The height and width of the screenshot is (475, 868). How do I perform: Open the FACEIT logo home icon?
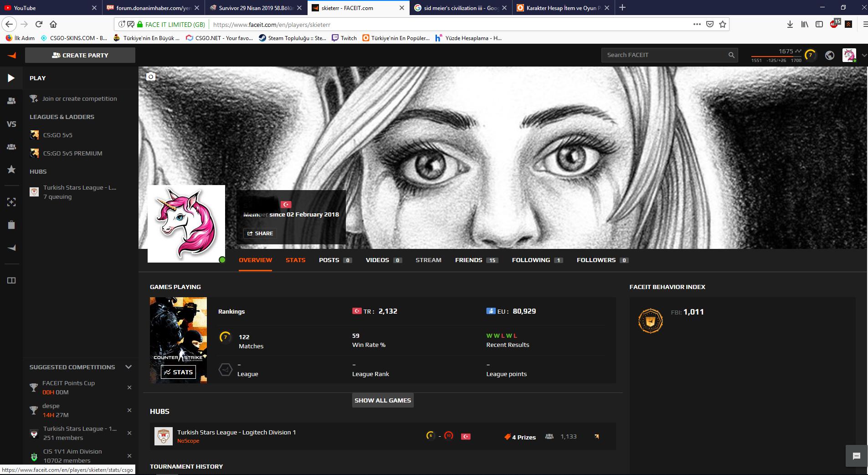(12, 55)
